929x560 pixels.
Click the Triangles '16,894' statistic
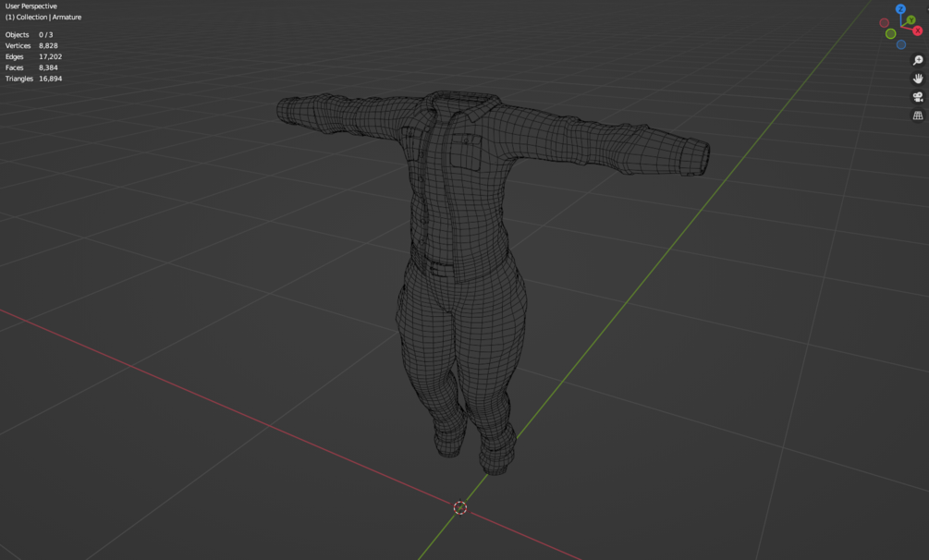50,79
